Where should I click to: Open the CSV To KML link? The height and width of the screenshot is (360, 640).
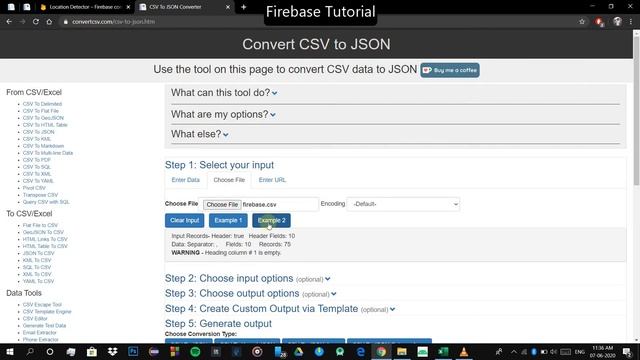click(x=37, y=139)
